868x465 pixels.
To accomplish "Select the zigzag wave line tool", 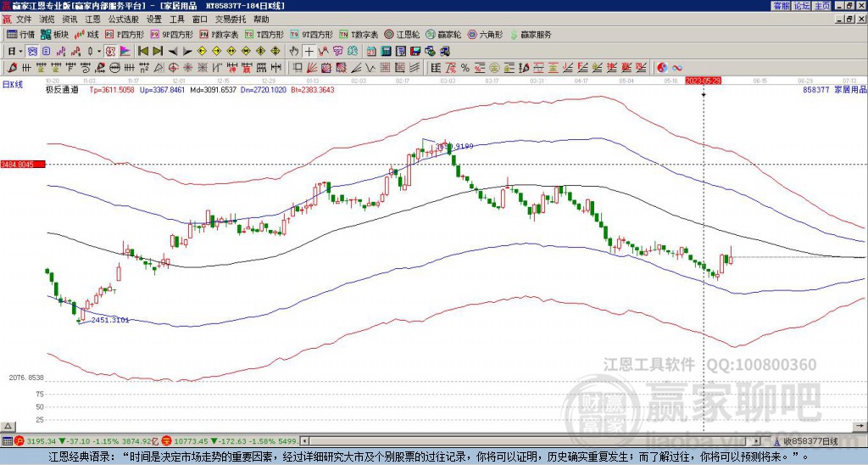I will pos(370,68).
